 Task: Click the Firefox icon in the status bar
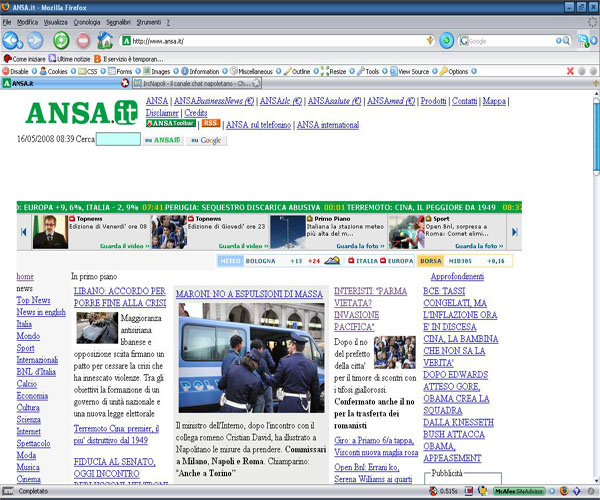(564, 491)
